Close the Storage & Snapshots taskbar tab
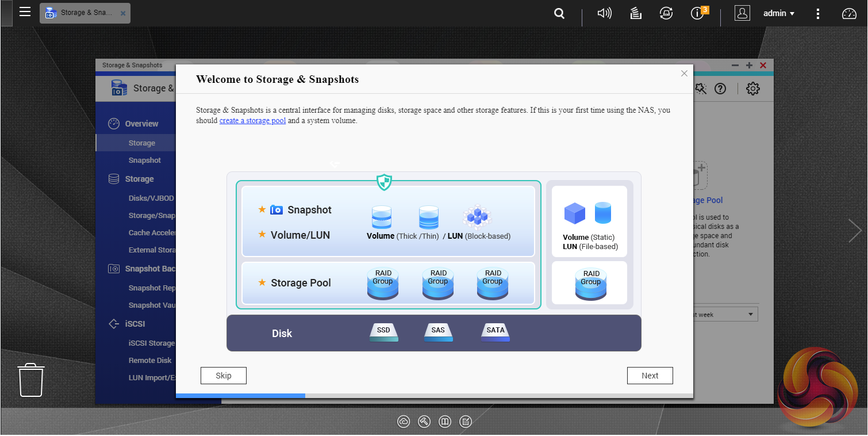 (122, 13)
